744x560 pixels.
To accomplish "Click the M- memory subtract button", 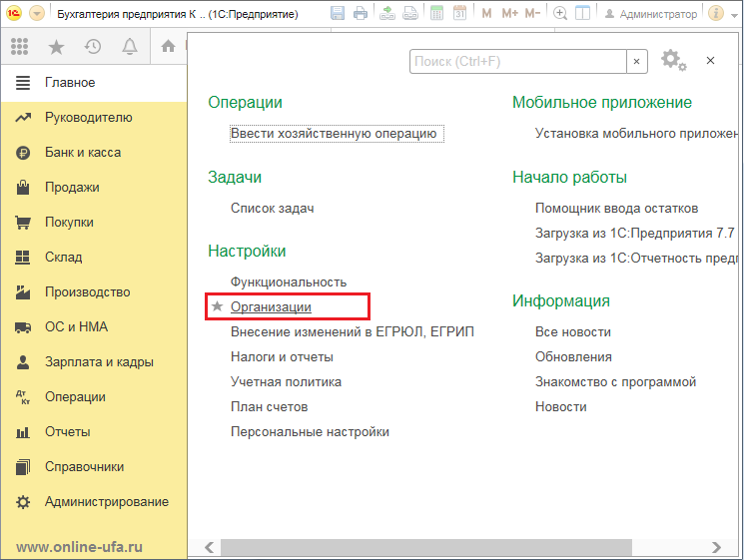I will [x=532, y=13].
